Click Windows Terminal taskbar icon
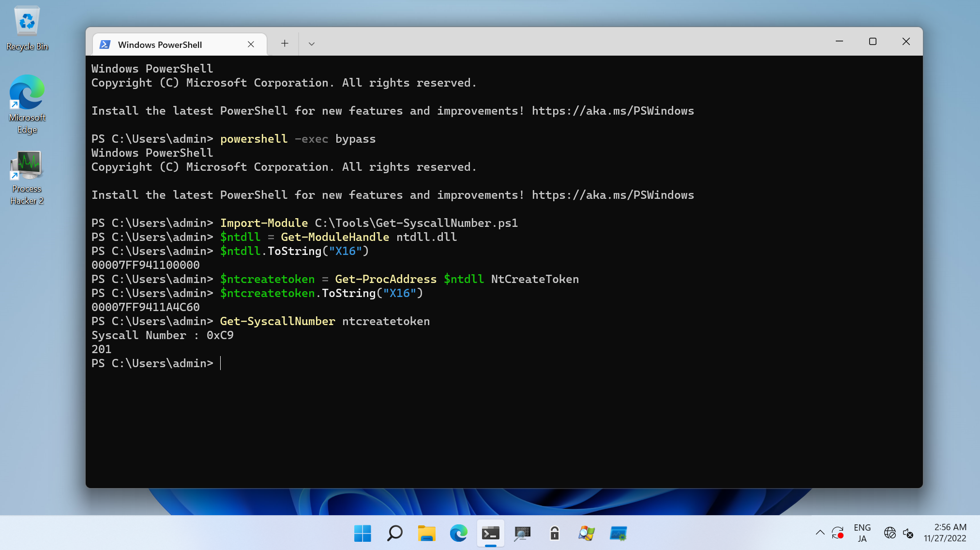The height and width of the screenshot is (550, 980). (490, 533)
